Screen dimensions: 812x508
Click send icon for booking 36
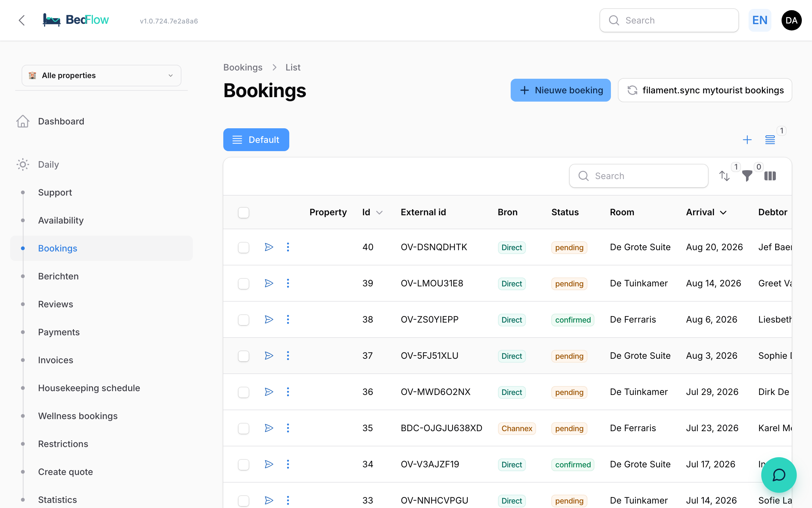tap(269, 392)
